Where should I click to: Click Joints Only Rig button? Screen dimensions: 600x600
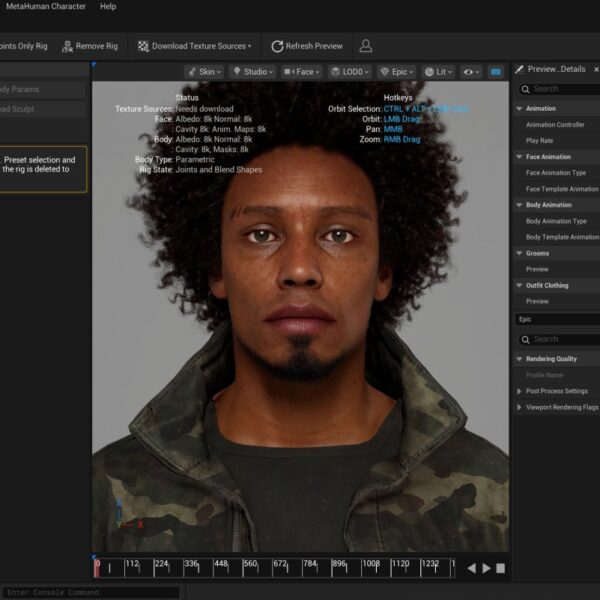click(x=24, y=46)
